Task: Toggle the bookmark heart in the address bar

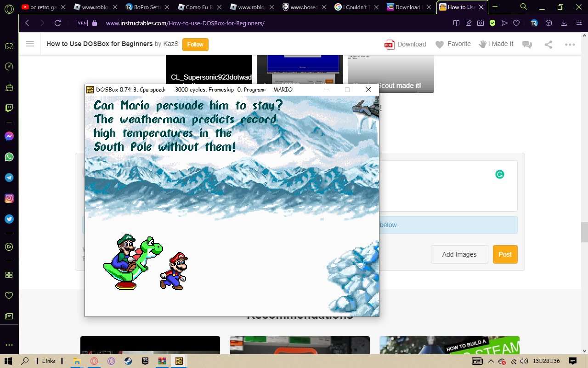Action: tap(516, 23)
